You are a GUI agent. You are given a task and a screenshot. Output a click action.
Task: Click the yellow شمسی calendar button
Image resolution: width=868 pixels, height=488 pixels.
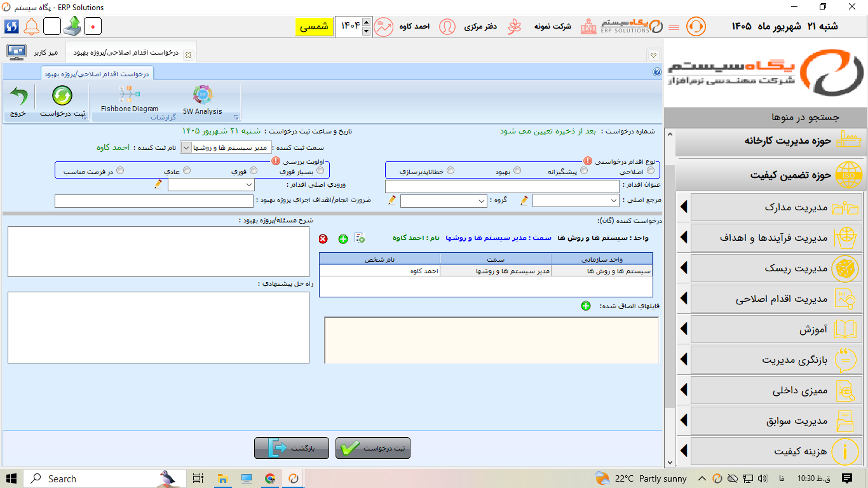click(x=314, y=27)
